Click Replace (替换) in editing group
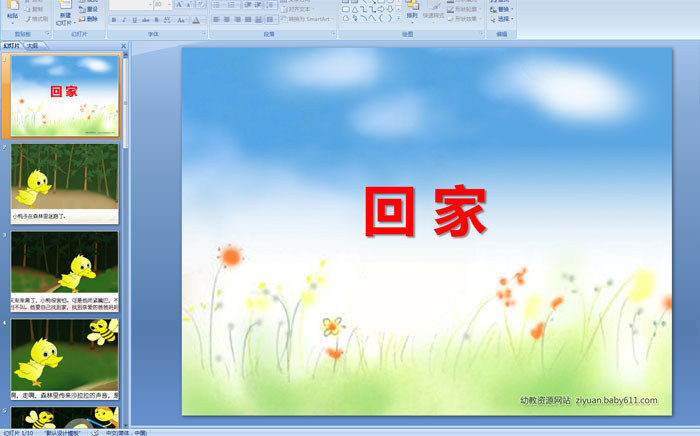The image size is (700, 436). [502, 9]
